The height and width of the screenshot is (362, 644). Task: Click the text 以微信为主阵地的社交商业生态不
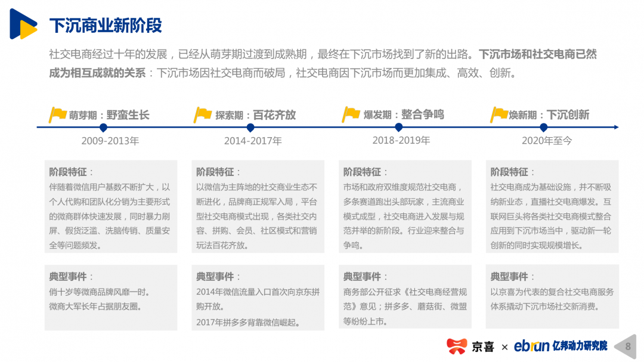click(x=256, y=187)
